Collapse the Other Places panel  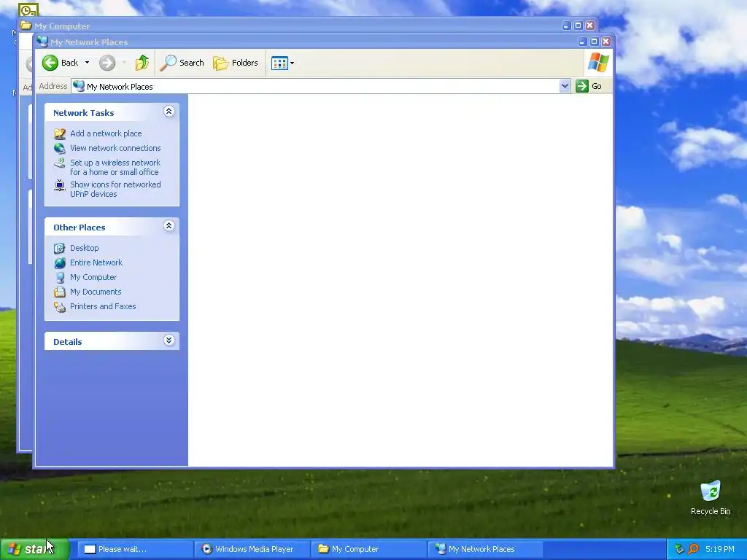coord(169,226)
